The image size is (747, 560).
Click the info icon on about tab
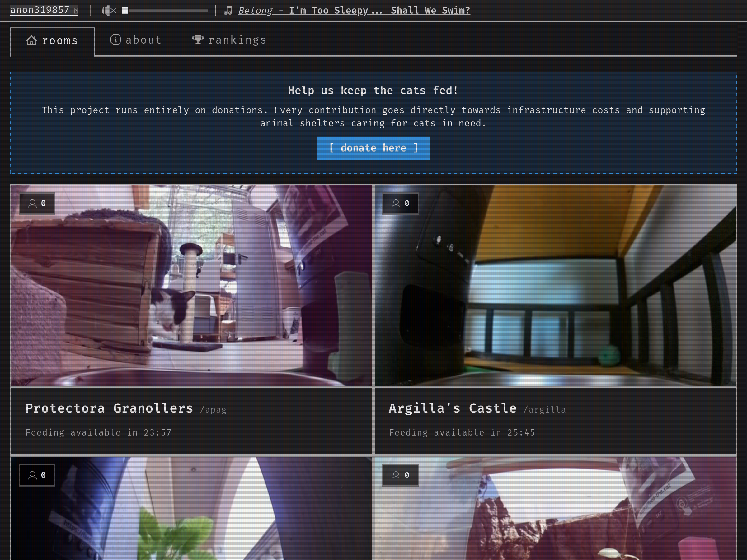pyautogui.click(x=115, y=40)
